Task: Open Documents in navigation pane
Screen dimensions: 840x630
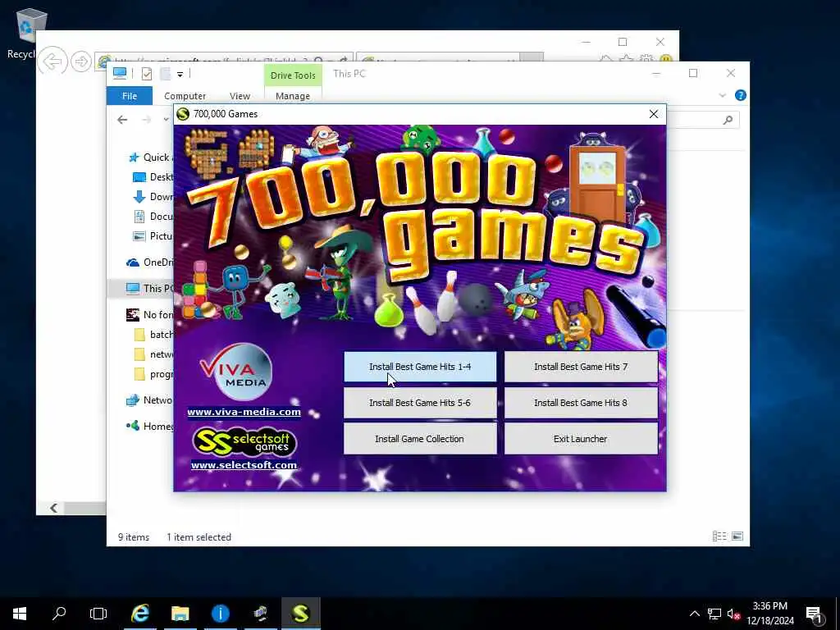Action: pos(152,217)
